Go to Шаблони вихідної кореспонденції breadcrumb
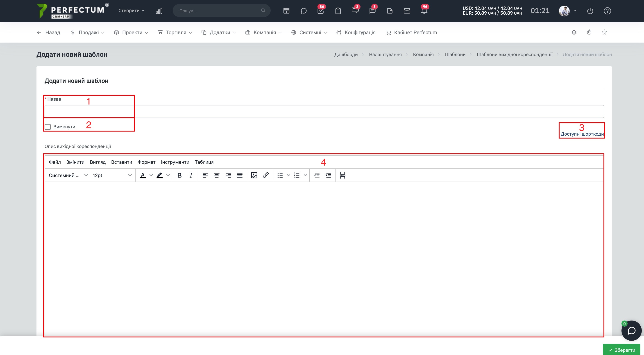Image resolution: width=644 pixels, height=355 pixels. pyautogui.click(x=515, y=55)
